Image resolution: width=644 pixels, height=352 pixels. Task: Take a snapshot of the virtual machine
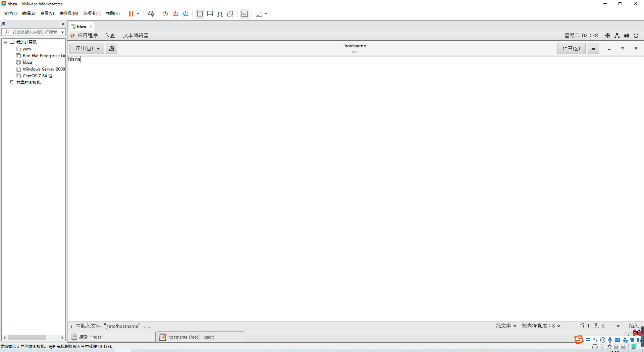point(165,14)
